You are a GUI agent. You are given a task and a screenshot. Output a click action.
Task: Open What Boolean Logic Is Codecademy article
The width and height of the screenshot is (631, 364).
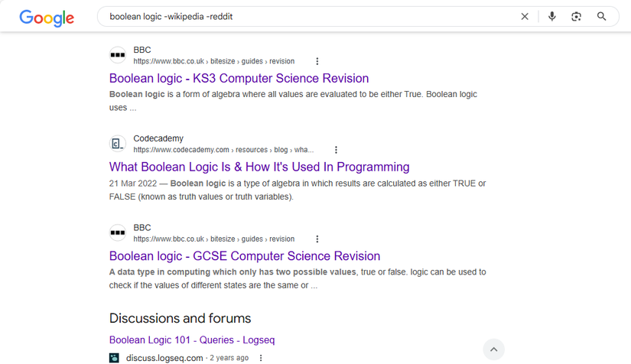pyautogui.click(x=259, y=167)
